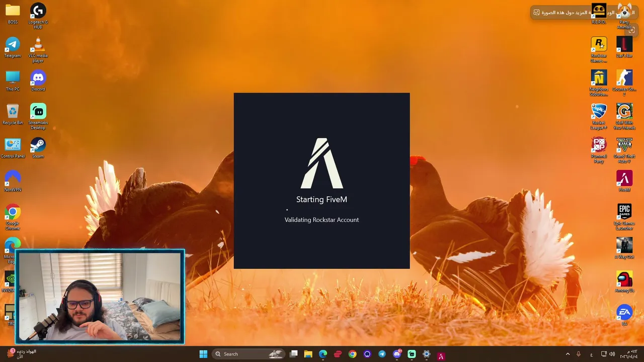Open A Way Out game shortcut
644x362 pixels.
(x=624, y=249)
